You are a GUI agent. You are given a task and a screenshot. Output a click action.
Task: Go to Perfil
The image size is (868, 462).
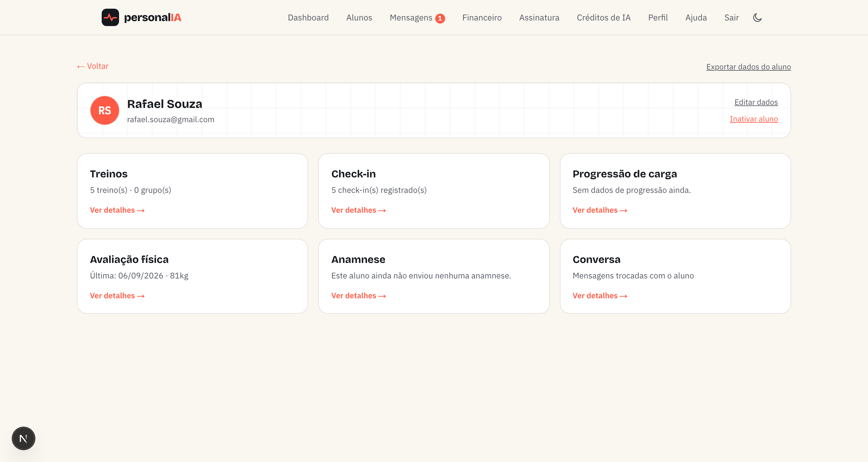click(x=658, y=18)
